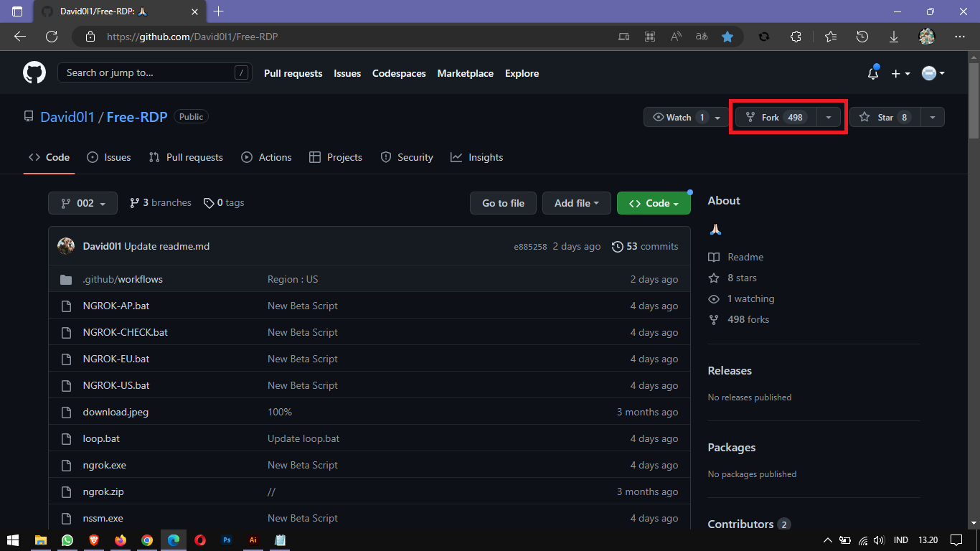Open Photoshop from the taskbar
The height and width of the screenshot is (551, 980).
(226, 540)
